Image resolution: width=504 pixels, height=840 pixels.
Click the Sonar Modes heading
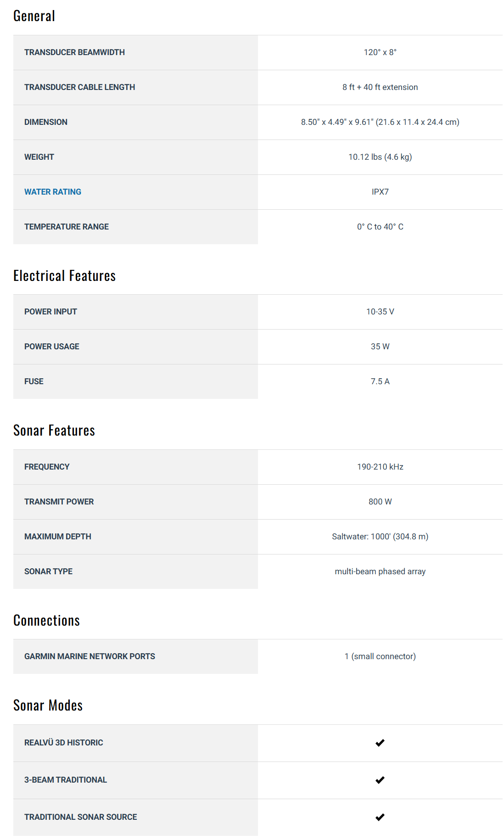tap(48, 706)
